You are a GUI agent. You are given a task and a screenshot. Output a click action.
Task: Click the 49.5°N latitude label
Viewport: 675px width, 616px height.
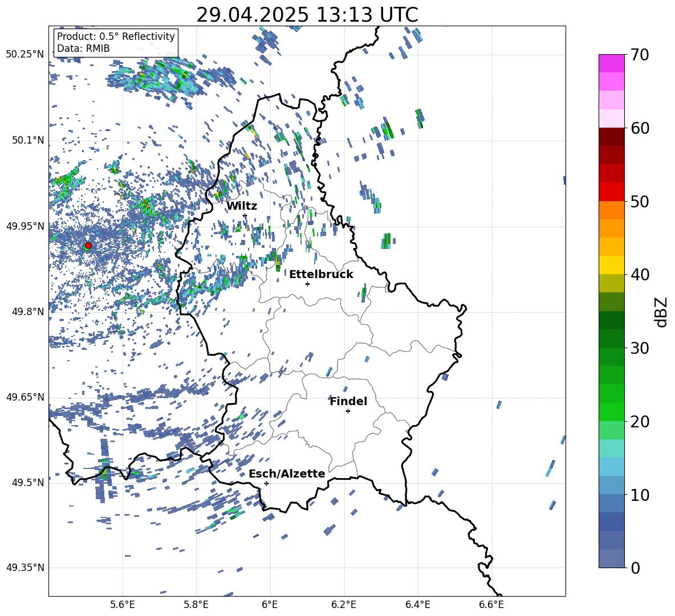(29, 482)
